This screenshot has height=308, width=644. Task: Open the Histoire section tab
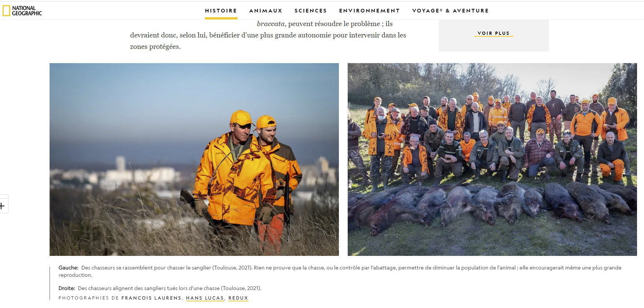click(x=221, y=11)
